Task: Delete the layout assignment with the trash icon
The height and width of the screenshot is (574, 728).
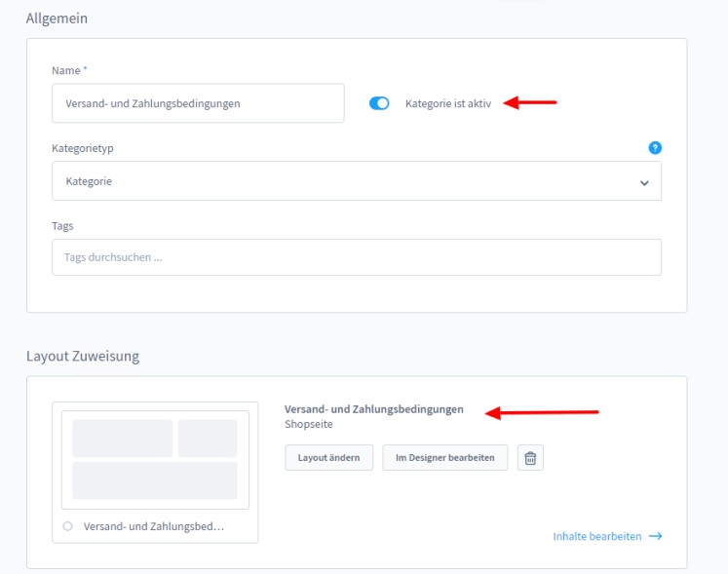Action: (530, 458)
